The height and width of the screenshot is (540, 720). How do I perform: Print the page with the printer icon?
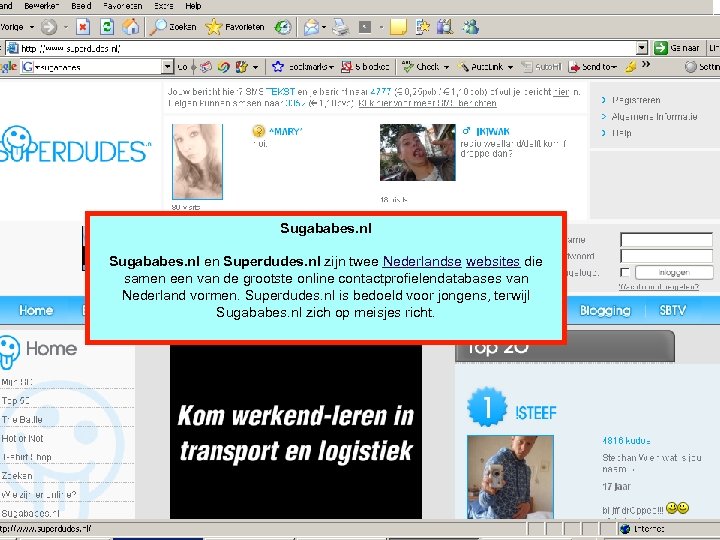(340, 27)
